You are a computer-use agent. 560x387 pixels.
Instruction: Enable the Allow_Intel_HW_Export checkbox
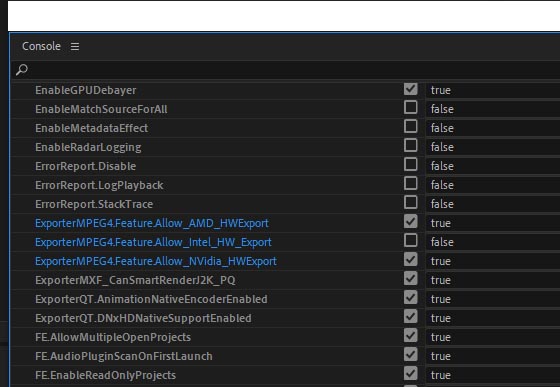coord(410,241)
